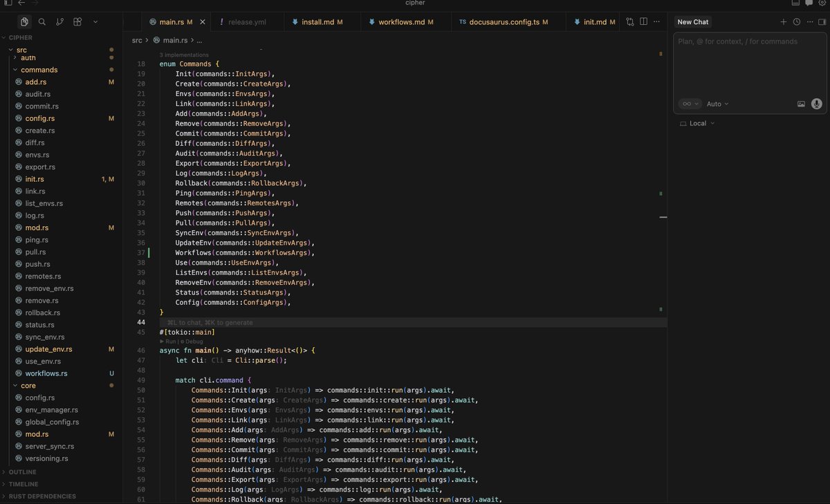The height and width of the screenshot is (504, 830).
Task: Open sync_env.rs in the file tree
Action: [44, 337]
